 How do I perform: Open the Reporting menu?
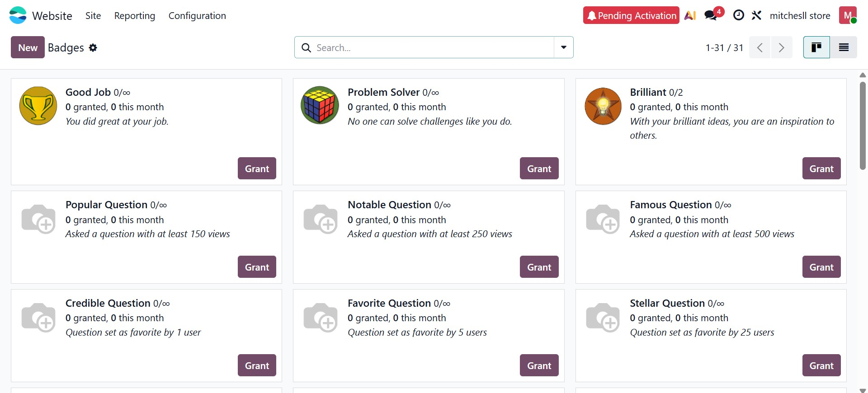135,15
